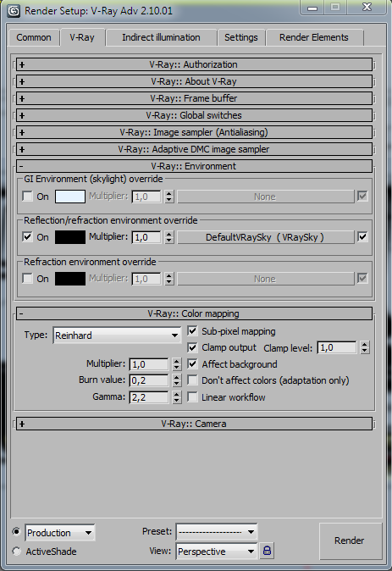Expand the V-Ray:: Camera rollout

coord(194,424)
